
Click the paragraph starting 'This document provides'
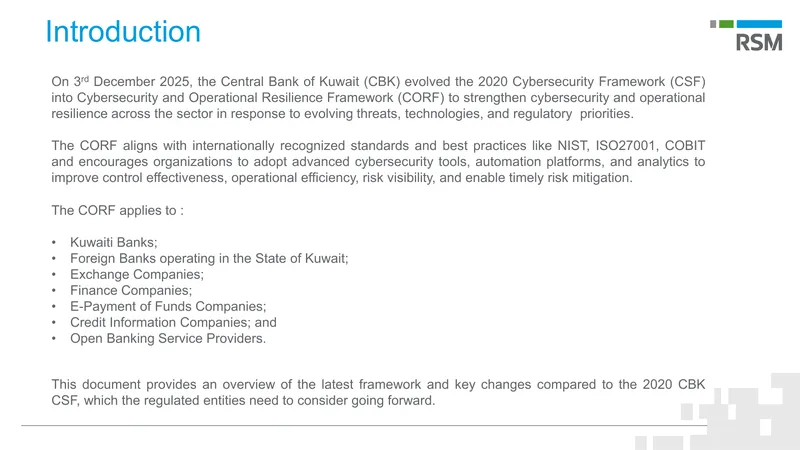(x=378, y=392)
